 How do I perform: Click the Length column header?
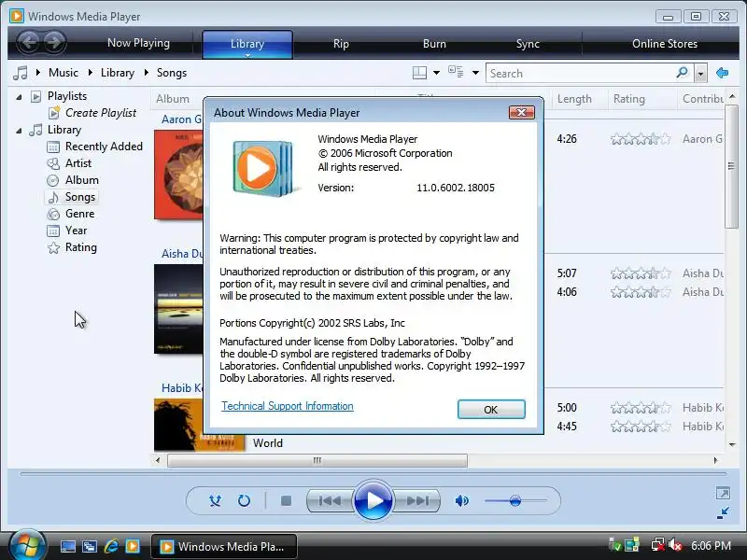coord(574,99)
